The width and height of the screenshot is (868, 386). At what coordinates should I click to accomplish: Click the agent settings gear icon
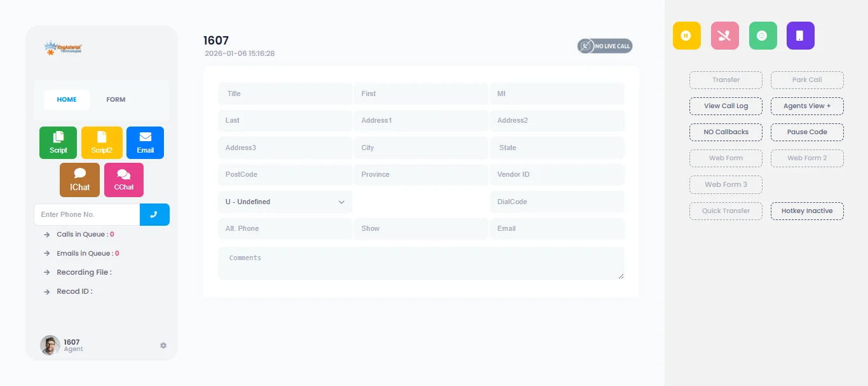[x=163, y=345]
